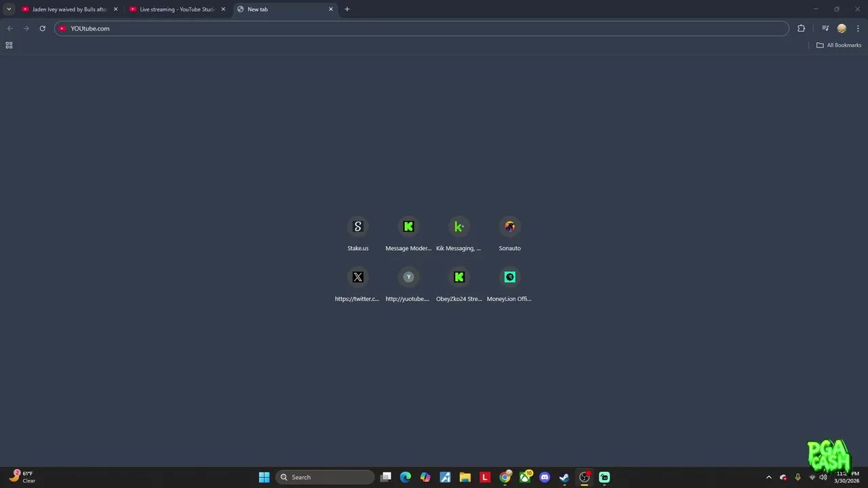The width and height of the screenshot is (868, 488).
Task: Reload the current page
Action: pyautogui.click(x=42, y=28)
